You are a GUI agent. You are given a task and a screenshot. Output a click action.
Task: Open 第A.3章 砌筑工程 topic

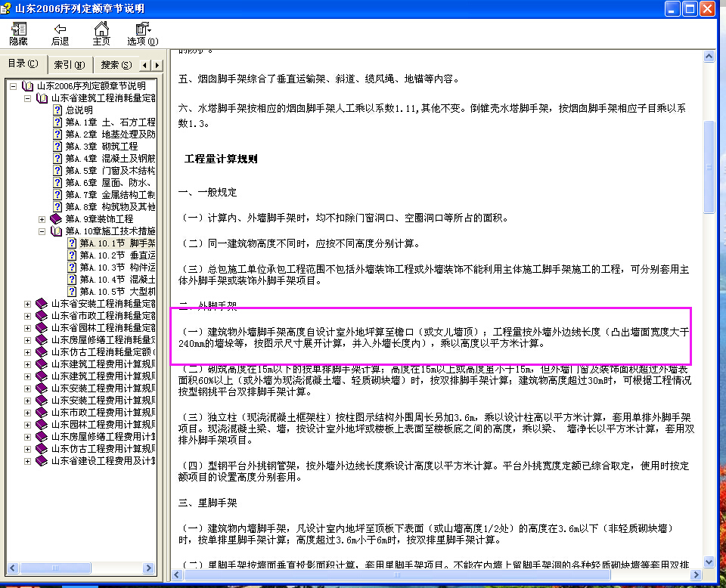coord(101,146)
